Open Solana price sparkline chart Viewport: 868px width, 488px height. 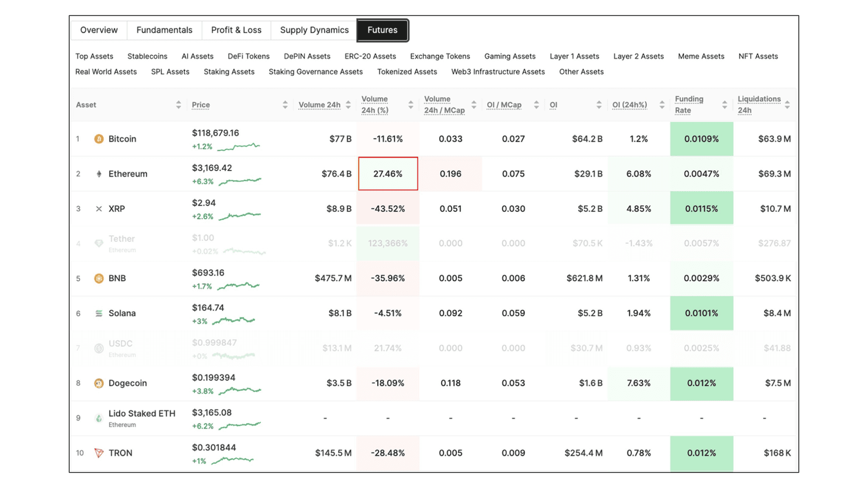(234, 321)
